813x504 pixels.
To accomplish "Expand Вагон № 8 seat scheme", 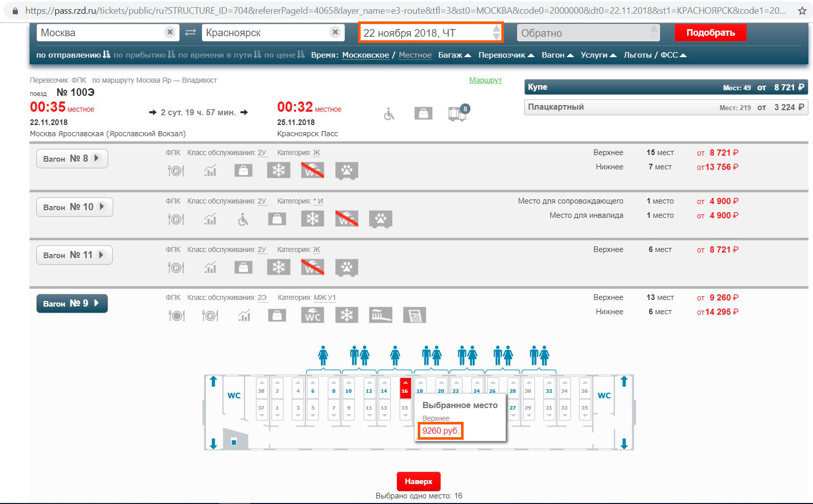I will coord(72,159).
